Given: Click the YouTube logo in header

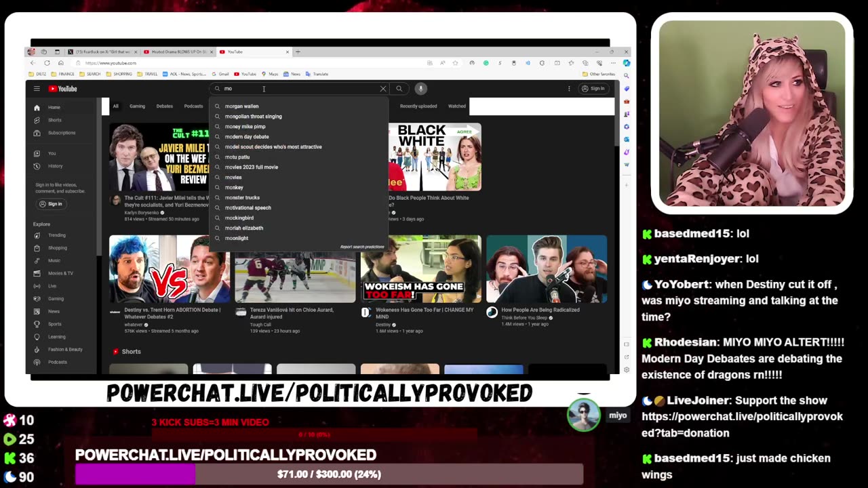Looking at the screenshot, I should [62, 89].
